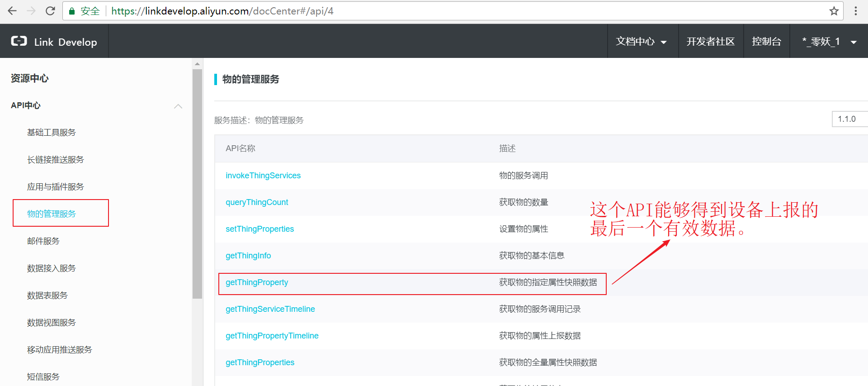The image size is (868, 386).
Task: Select 数据接入服务 in the sidebar
Action: (52, 268)
